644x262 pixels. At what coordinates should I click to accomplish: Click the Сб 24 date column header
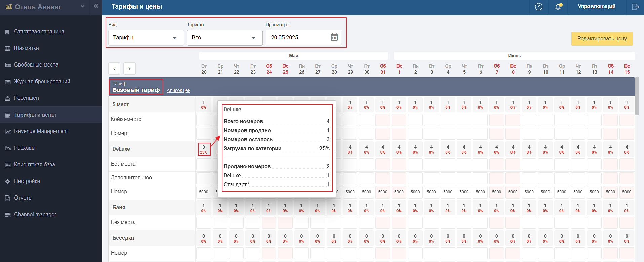point(269,69)
